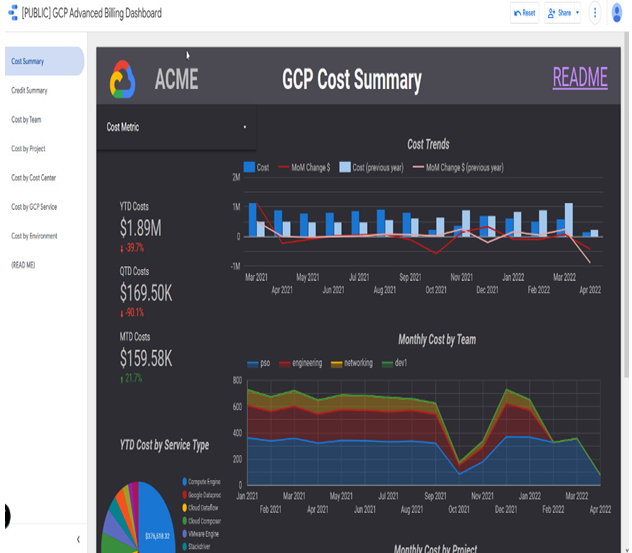This screenshot has width=632, height=553.
Task: Click the Monthly Cost by Team title
Action: click(437, 339)
